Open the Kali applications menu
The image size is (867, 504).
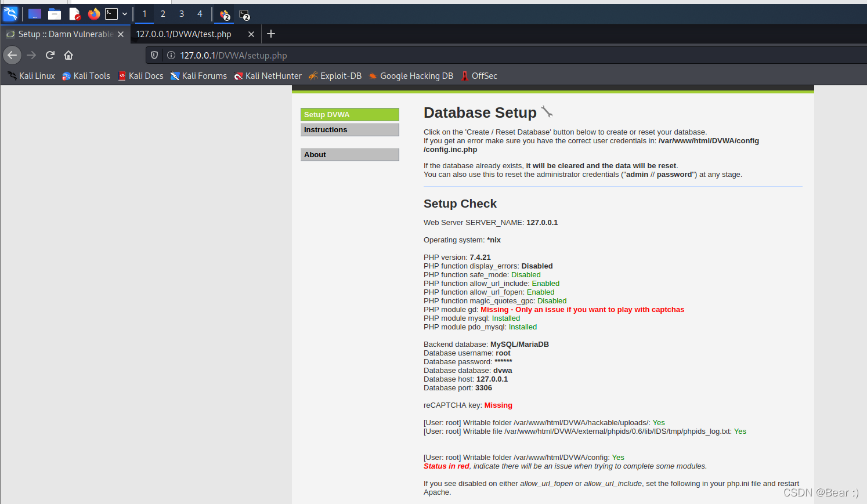point(10,13)
